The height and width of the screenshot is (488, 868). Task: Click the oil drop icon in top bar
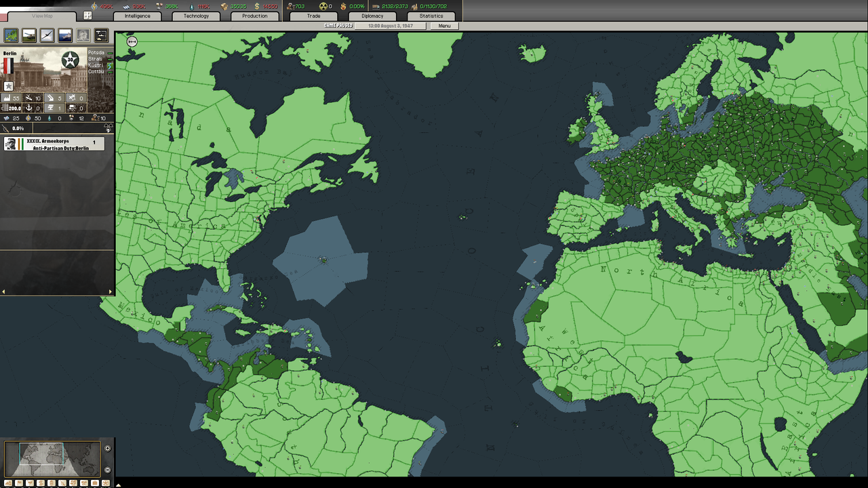click(x=192, y=6)
